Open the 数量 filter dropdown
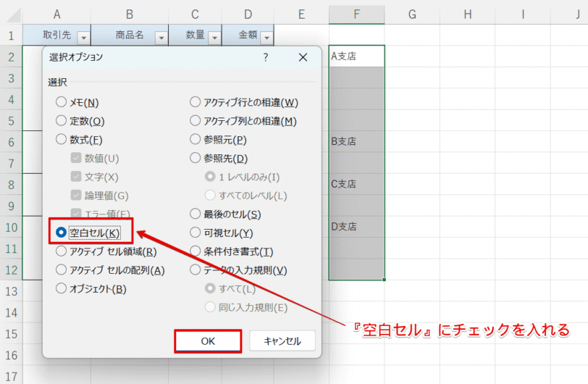Viewport: 588px width, 384px height. point(214,38)
